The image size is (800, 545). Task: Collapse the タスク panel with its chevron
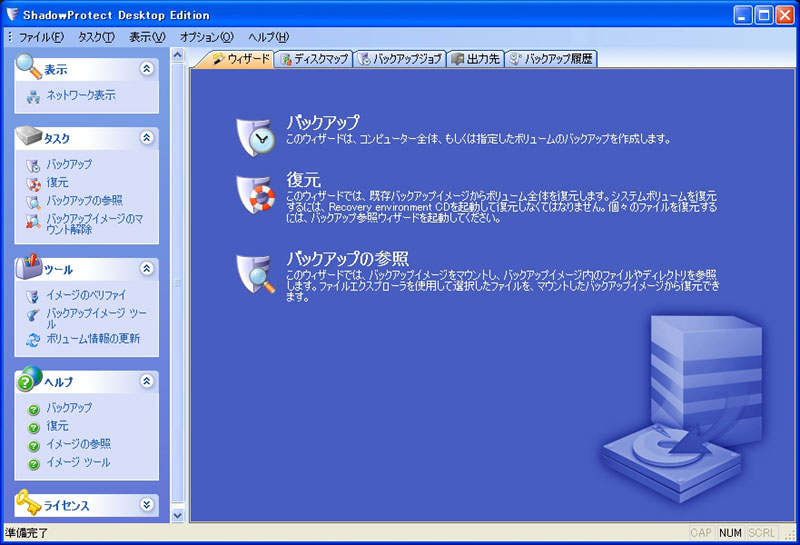[147, 137]
